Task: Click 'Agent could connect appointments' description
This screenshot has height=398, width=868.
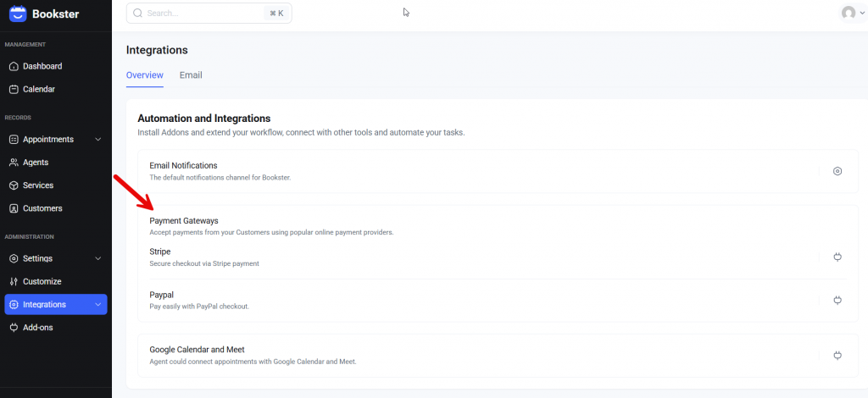Action: pos(253,362)
